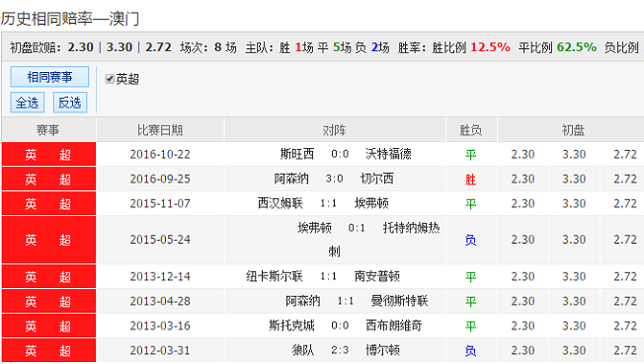Screen dimensions: 644x364
Task: Click the red 胜 result in the 2016-09-25 row
Action: pyautogui.click(x=471, y=180)
